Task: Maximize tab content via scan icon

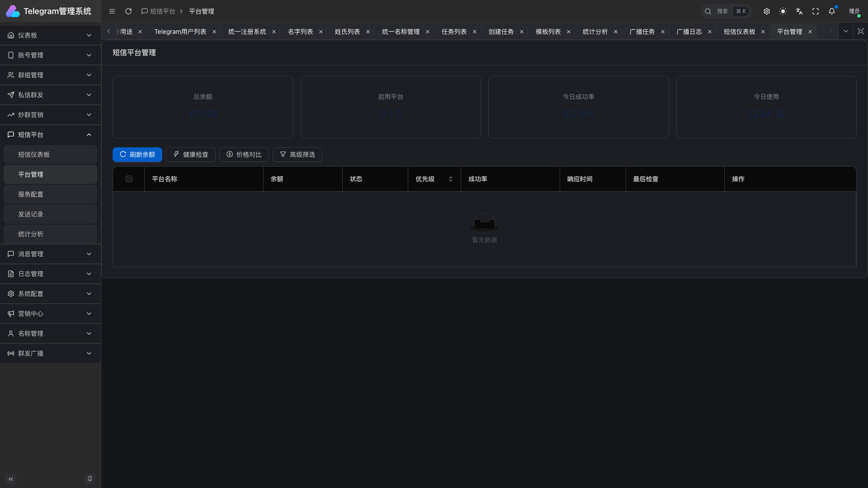Action: point(860,31)
